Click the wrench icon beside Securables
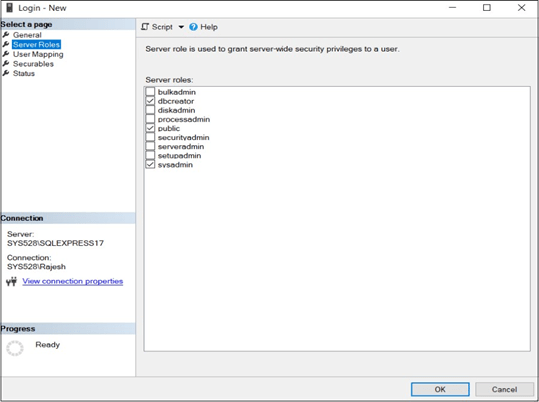This screenshot has height=402, width=539. (6, 64)
